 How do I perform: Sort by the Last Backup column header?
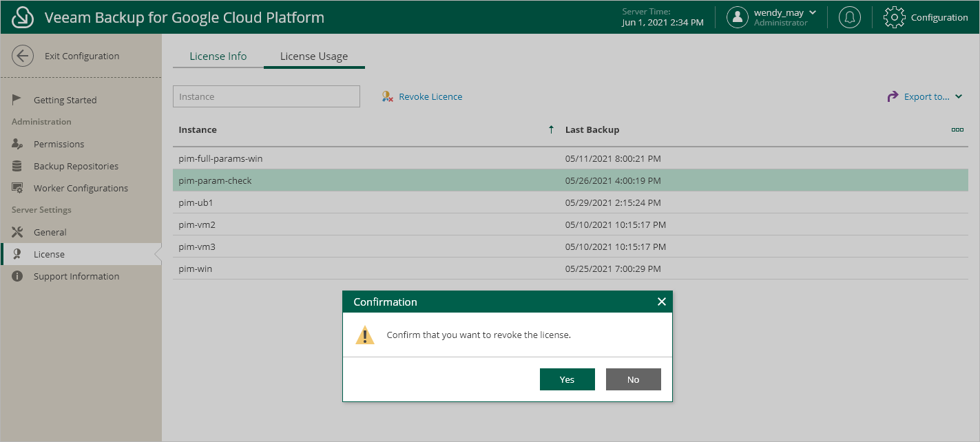(592, 129)
